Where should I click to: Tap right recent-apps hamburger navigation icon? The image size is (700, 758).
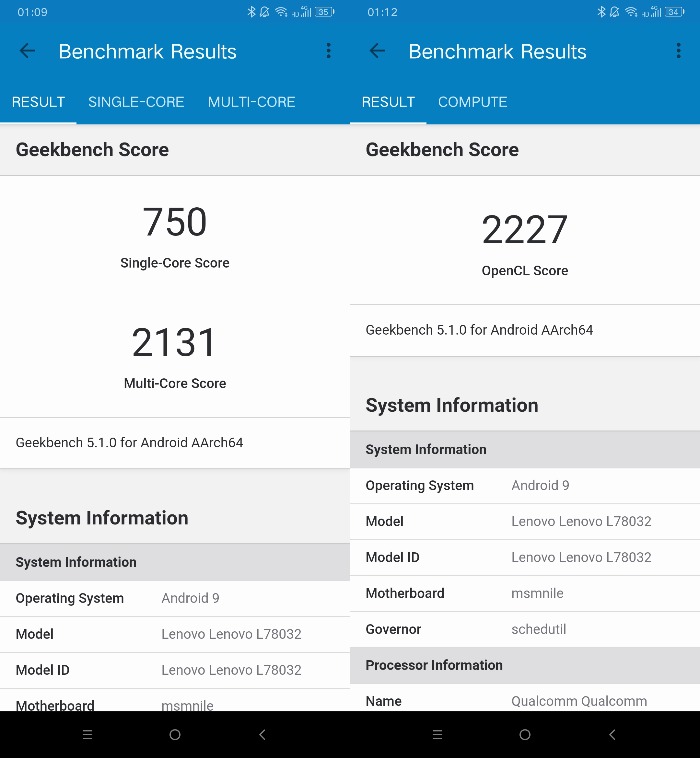pos(437,735)
